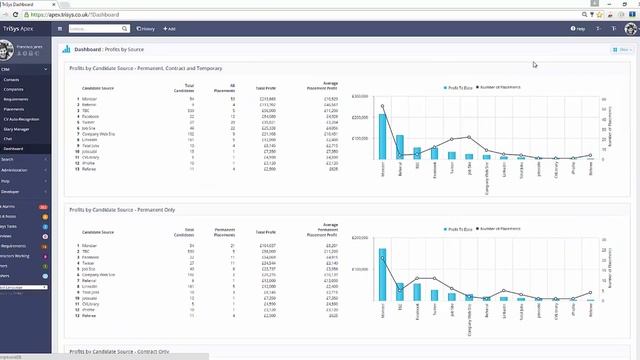
Task: Click the Add button in the top bar
Action: (169, 29)
